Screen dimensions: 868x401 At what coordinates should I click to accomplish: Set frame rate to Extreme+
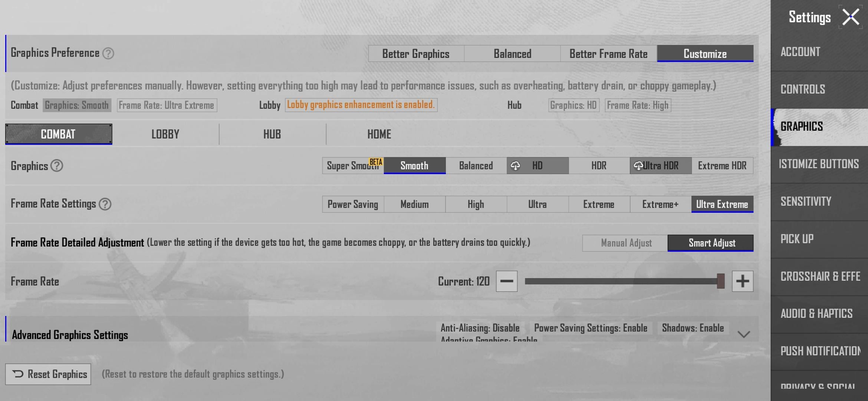coord(660,204)
